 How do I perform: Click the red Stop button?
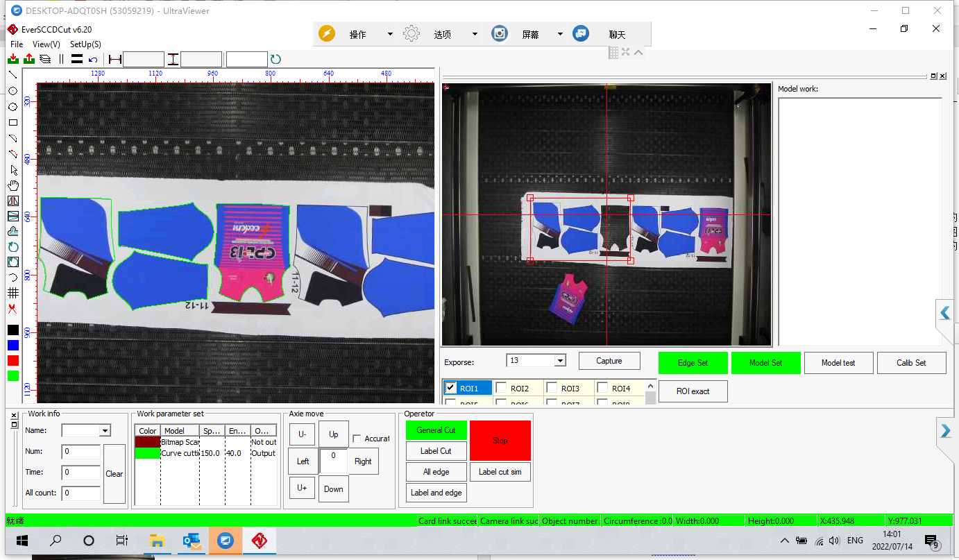click(x=500, y=440)
